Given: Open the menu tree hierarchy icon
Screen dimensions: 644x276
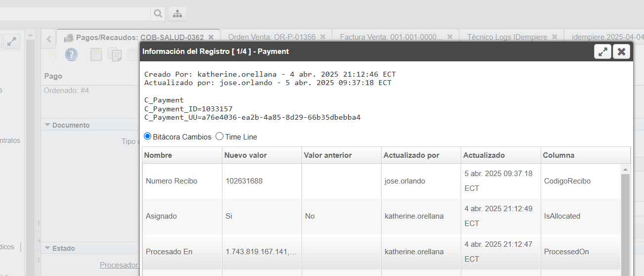Looking at the screenshot, I should click(177, 14).
